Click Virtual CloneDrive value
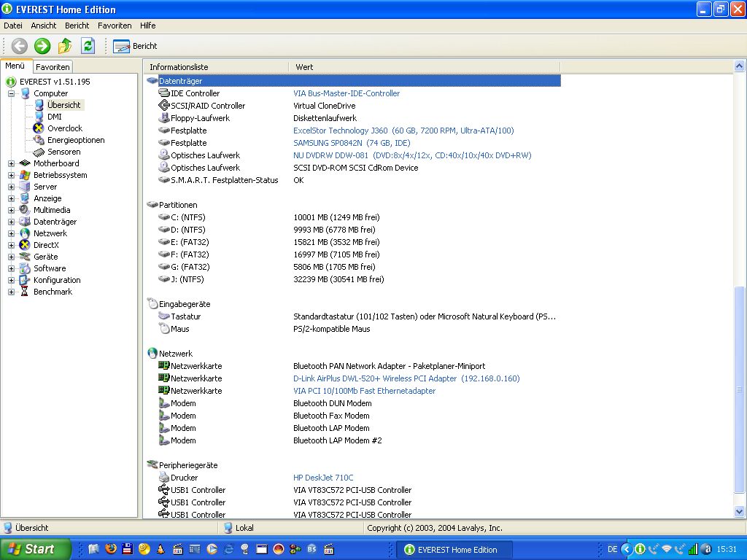This screenshot has width=747, height=560. 324,106
